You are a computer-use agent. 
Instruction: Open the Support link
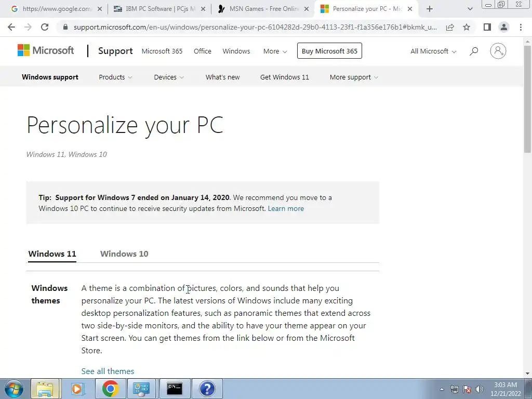[x=115, y=51]
